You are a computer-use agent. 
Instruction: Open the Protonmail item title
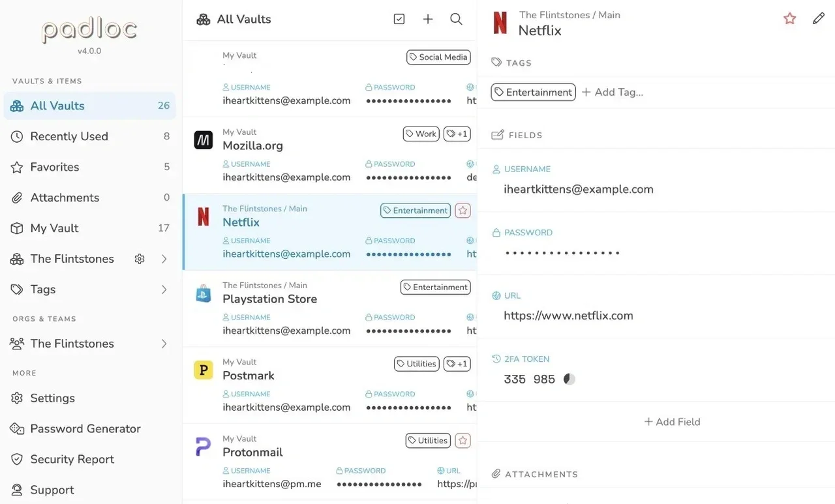[252, 452]
